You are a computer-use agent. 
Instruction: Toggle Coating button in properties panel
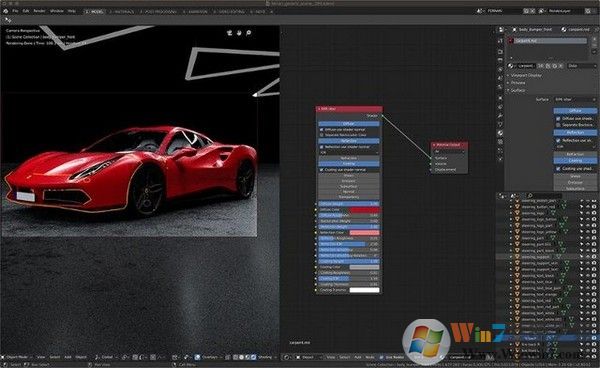[575, 161]
